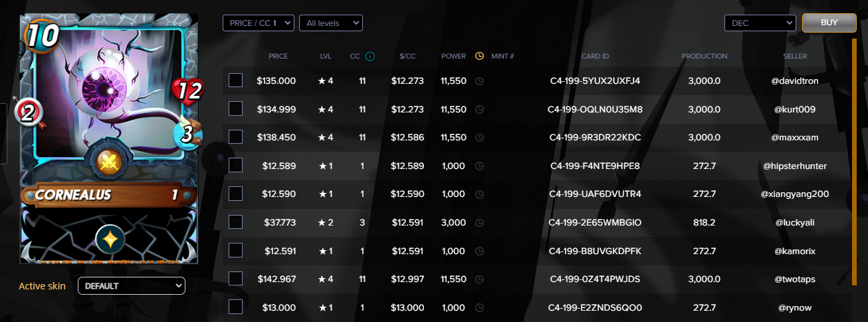Expand the All levels filter dropdown
This screenshot has height=322, width=868.
(x=330, y=23)
